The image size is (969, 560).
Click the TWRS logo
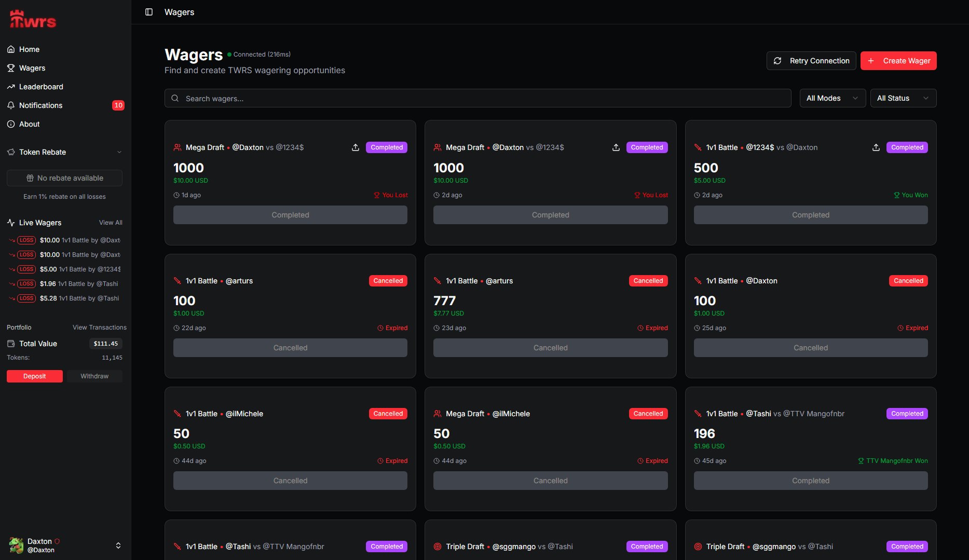point(33,20)
